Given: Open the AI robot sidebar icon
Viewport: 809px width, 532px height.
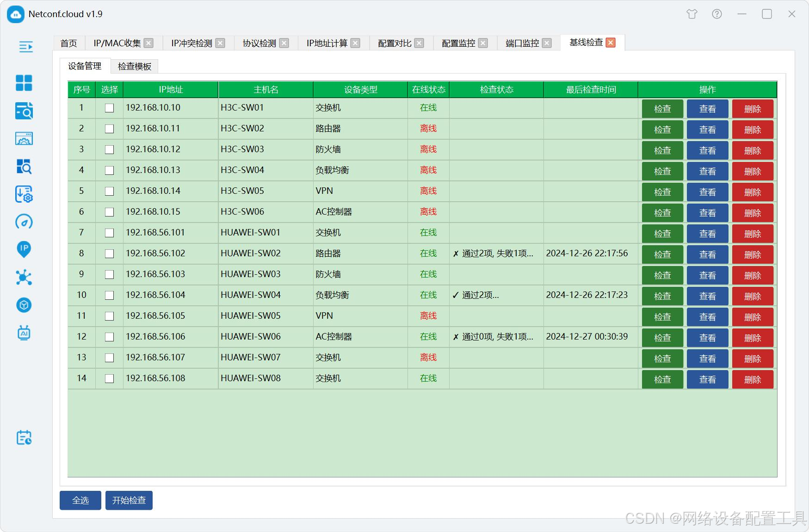Looking at the screenshot, I should (24, 333).
